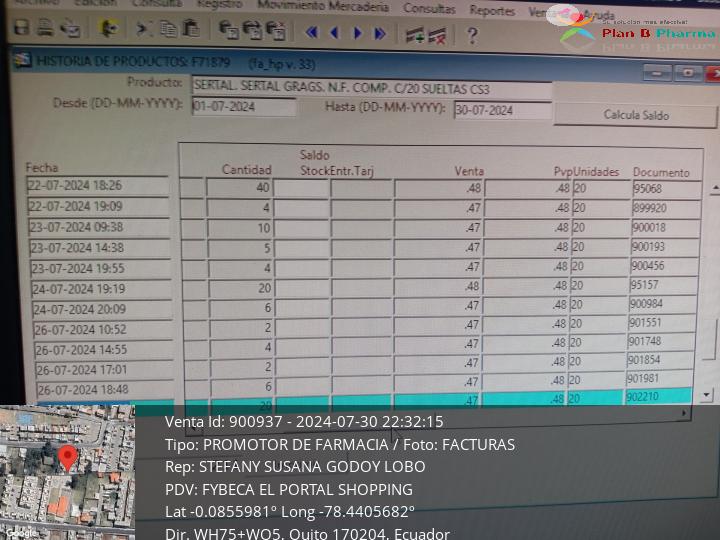Click Documento cell 900984

pyautogui.click(x=663, y=304)
